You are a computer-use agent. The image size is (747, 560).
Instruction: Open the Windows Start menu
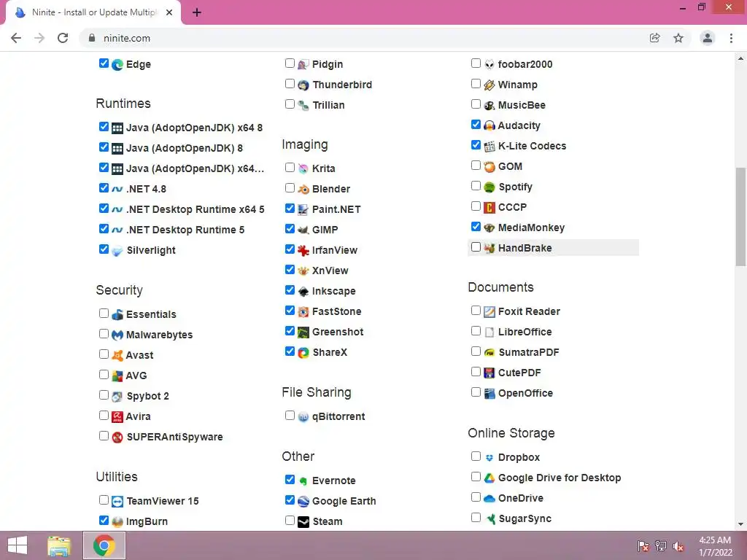tap(18, 545)
